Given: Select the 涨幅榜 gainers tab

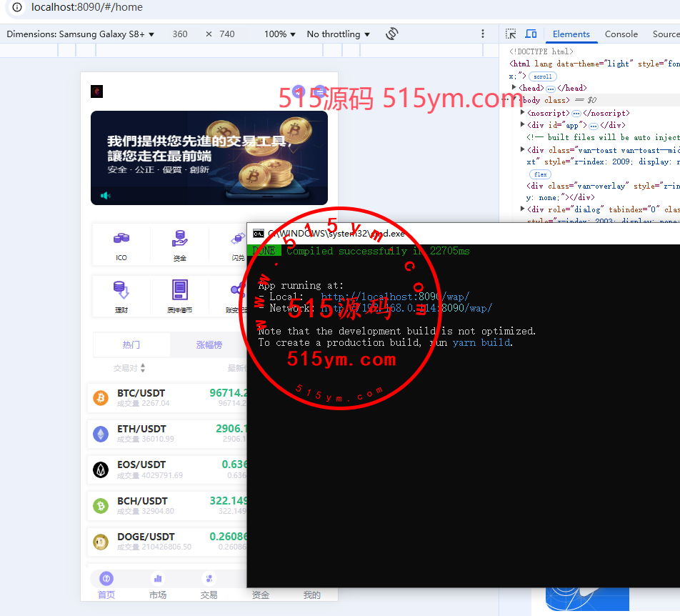Looking at the screenshot, I should [x=209, y=344].
